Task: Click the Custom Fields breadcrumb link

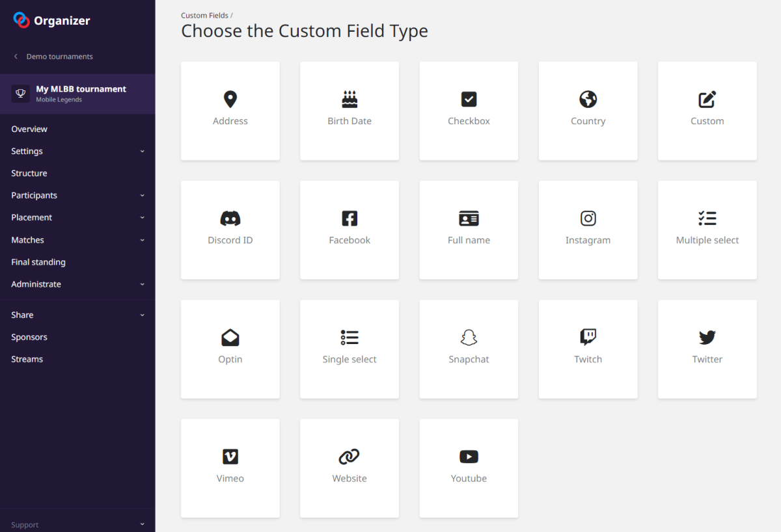Action: click(x=204, y=16)
